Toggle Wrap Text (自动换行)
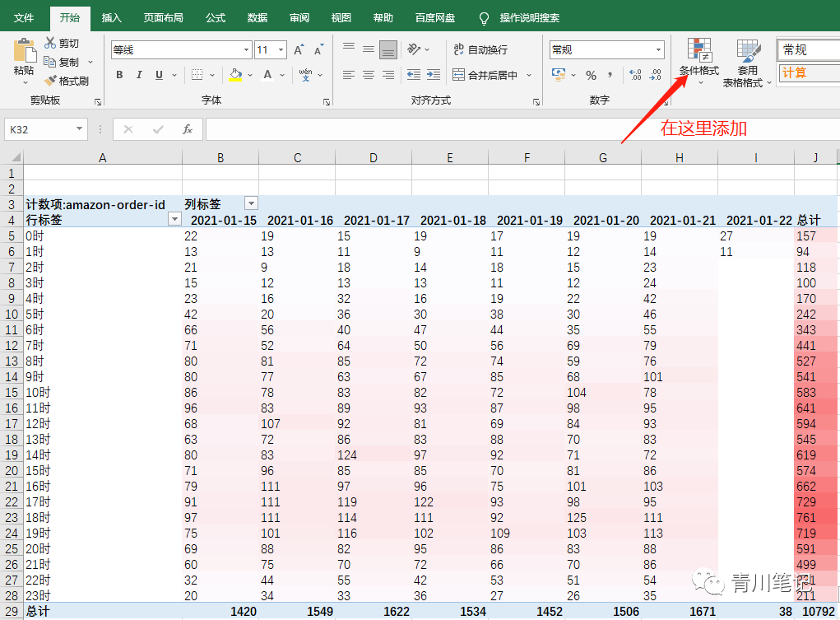 coord(480,49)
